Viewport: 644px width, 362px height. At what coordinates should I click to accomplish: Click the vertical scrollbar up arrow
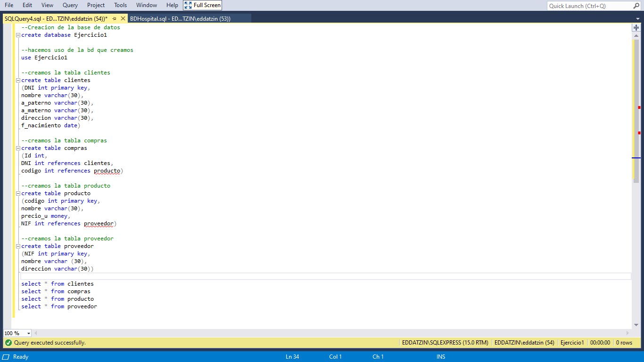[636, 36]
